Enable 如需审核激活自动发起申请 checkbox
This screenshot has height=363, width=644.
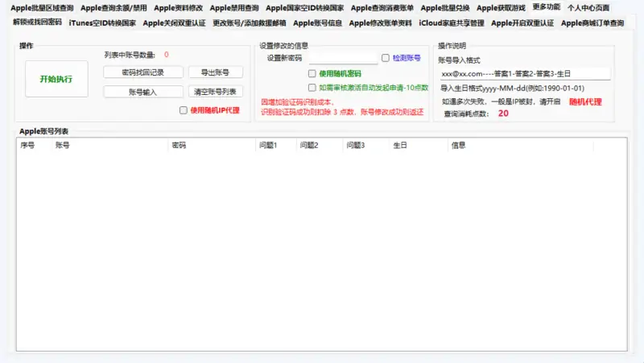(312, 87)
